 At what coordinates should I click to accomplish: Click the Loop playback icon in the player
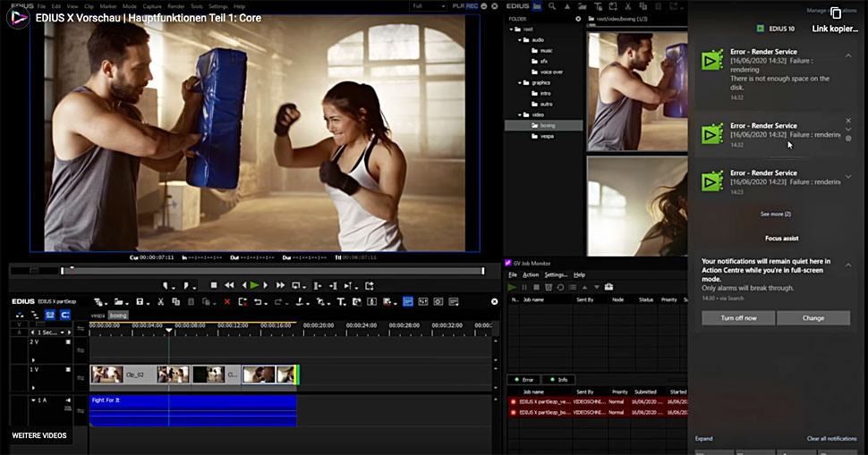tap(296, 285)
